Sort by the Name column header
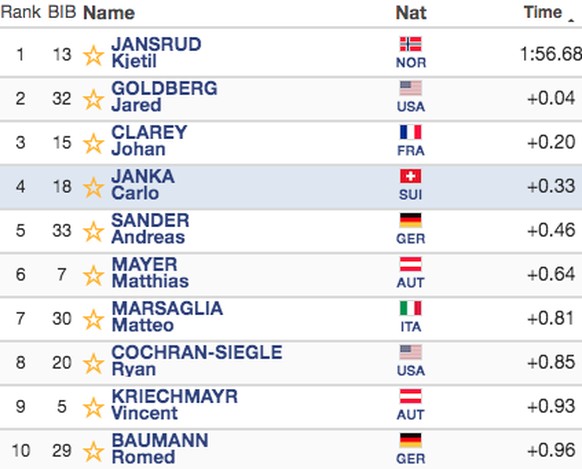Image resolution: width=582 pixels, height=469 pixels. pyautogui.click(x=109, y=13)
